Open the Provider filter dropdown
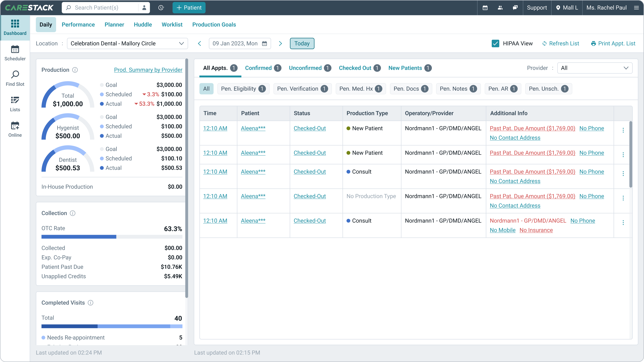The image size is (644, 362). coord(595,68)
